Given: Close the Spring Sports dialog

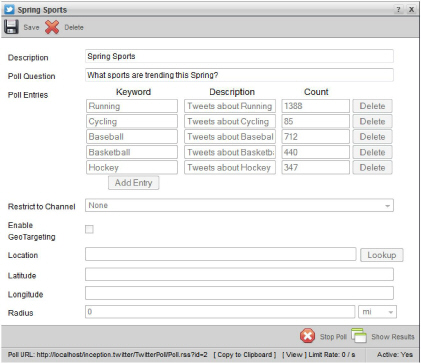Looking at the screenshot, I should [412, 9].
